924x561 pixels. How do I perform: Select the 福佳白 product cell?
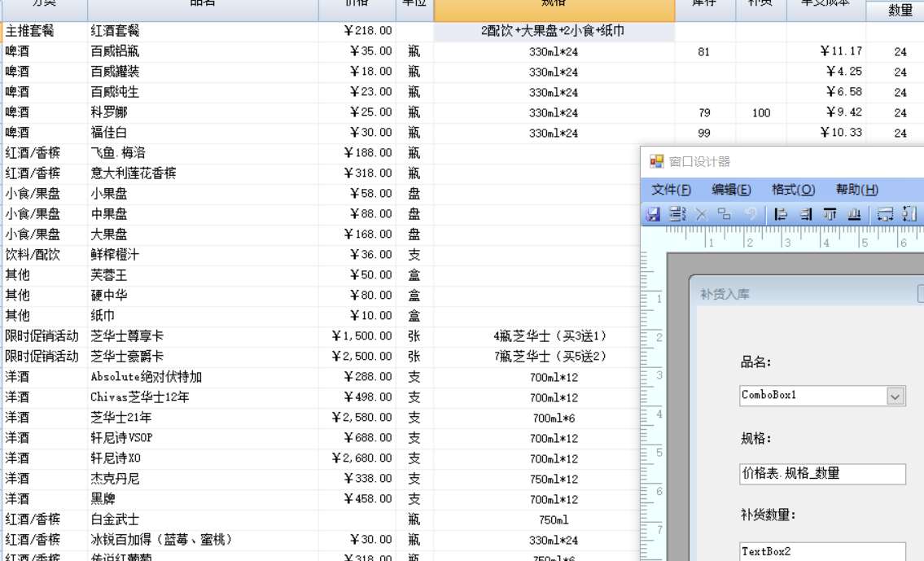[x=204, y=133]
